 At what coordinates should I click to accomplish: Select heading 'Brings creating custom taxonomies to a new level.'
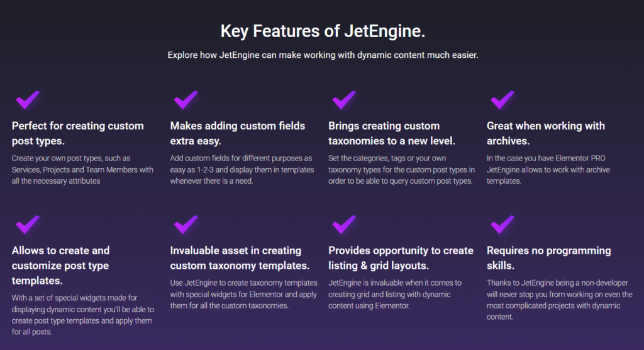[x=392, y=133]
